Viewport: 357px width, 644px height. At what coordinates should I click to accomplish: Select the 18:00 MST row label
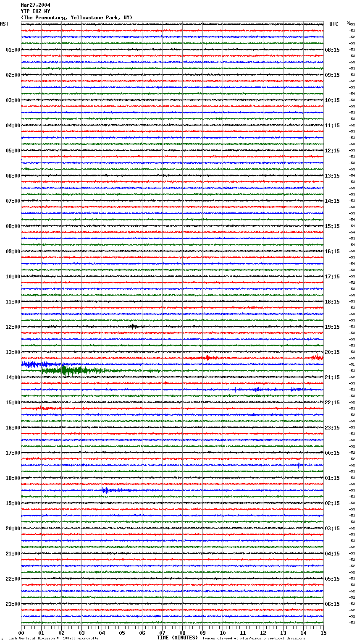pos(13,478)
